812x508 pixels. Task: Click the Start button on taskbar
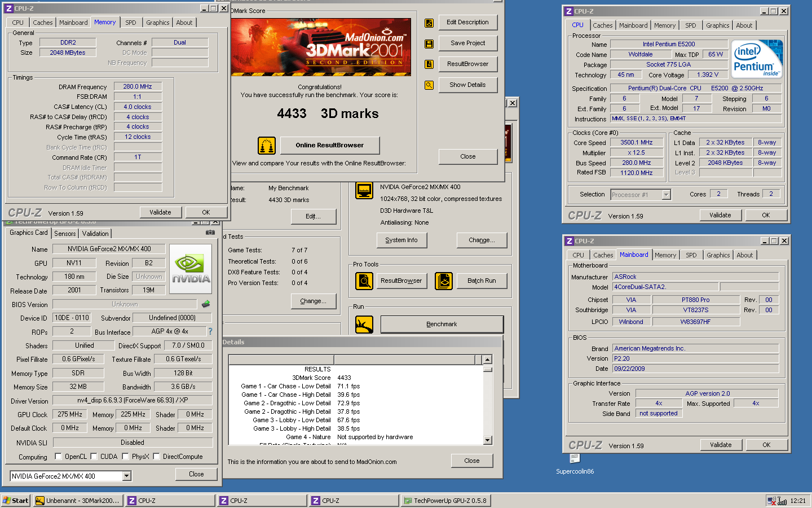tap(16, 501)
